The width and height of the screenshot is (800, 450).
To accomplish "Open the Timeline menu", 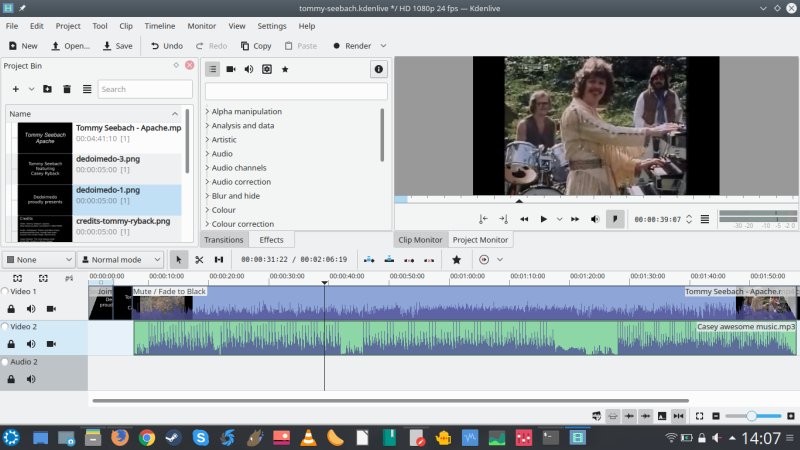I will (159, 25).
